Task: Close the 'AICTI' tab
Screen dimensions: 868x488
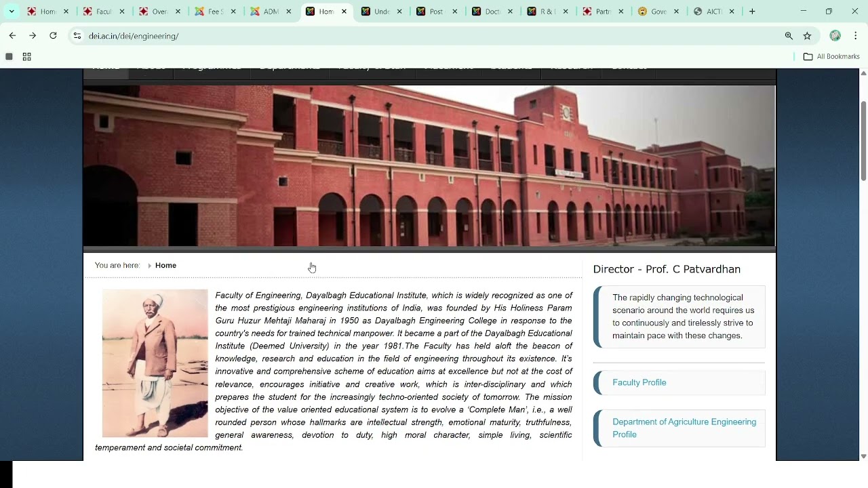Action: (732, 12)
